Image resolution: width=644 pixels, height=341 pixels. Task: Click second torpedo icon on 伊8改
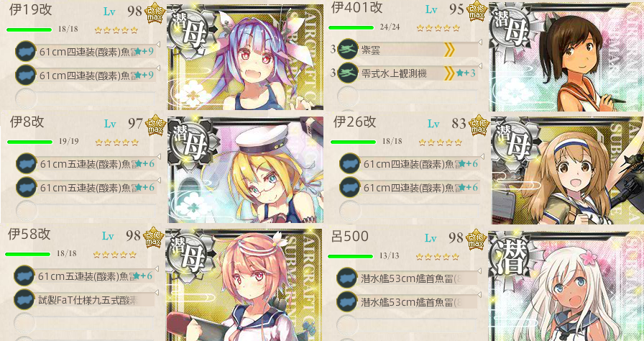coord(27,187)
